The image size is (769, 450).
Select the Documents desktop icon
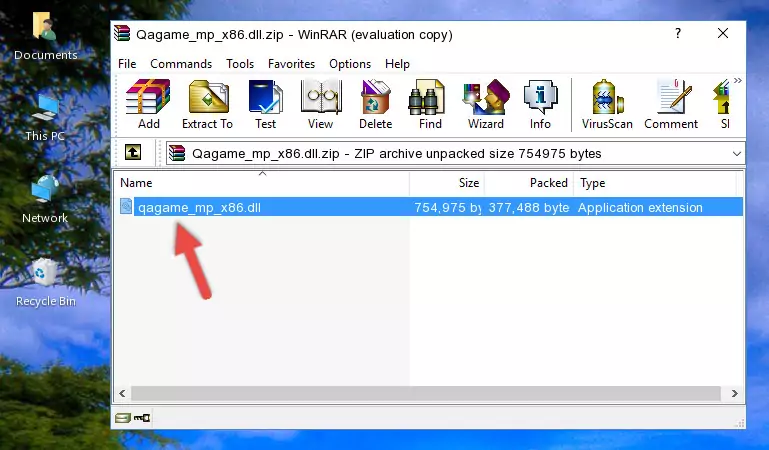click(x=45, y=36)
